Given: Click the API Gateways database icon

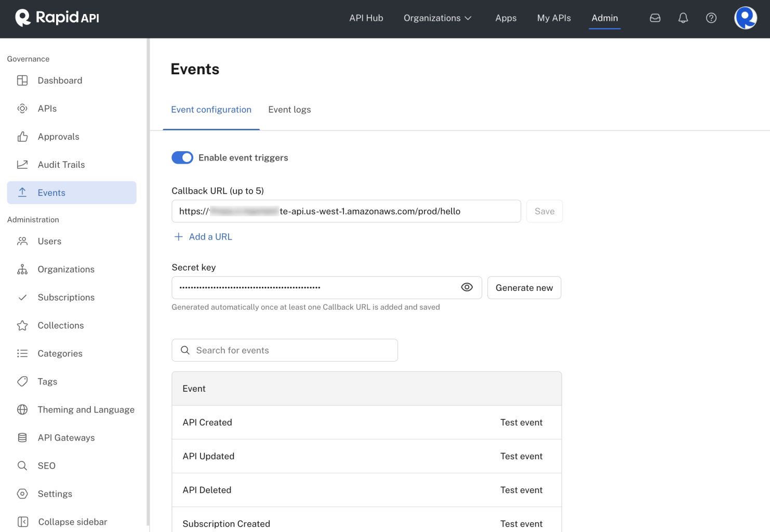Looking at the screenshot, I should (22, 437).
